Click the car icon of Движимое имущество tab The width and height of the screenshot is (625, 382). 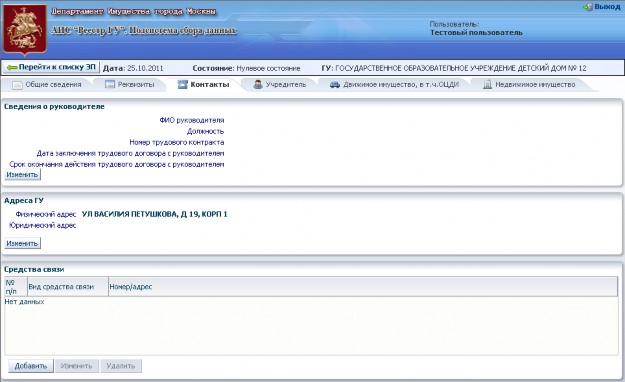334,85
